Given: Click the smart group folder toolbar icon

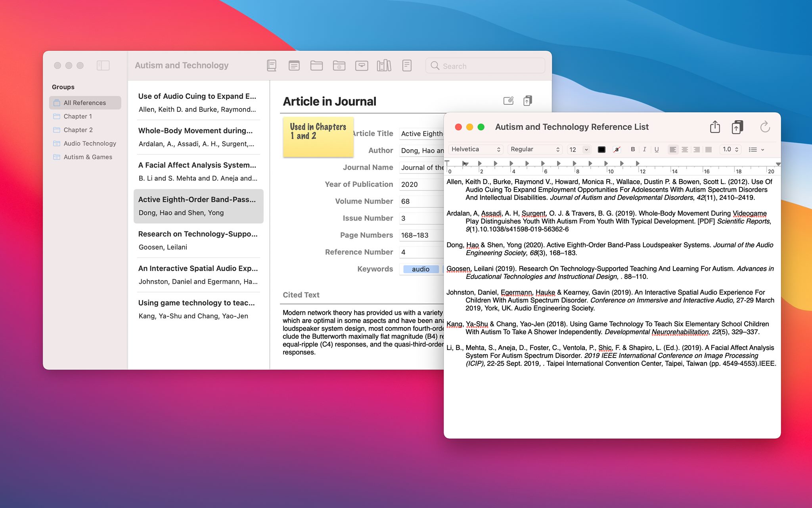Looking at the screenshot, I should pos(339,65).
